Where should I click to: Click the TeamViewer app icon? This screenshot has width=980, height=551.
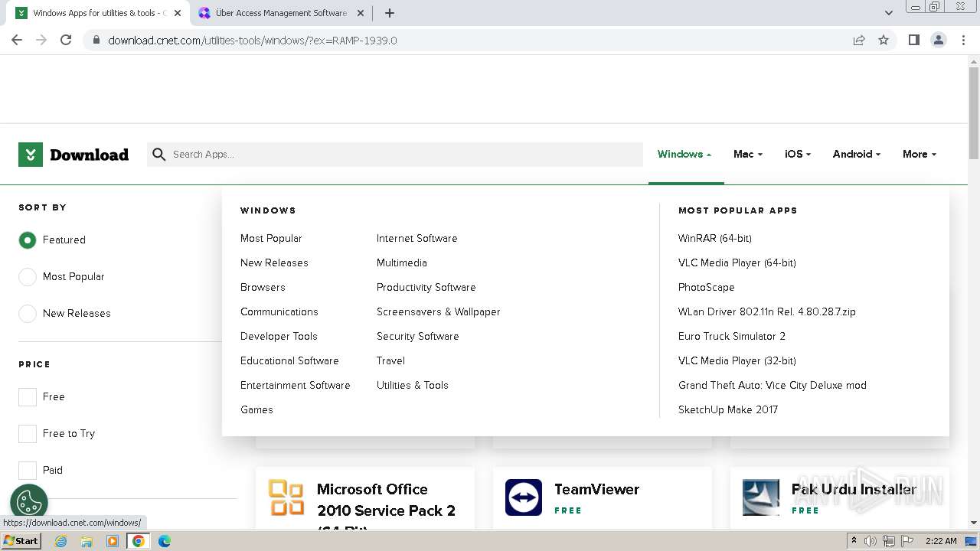524,497
